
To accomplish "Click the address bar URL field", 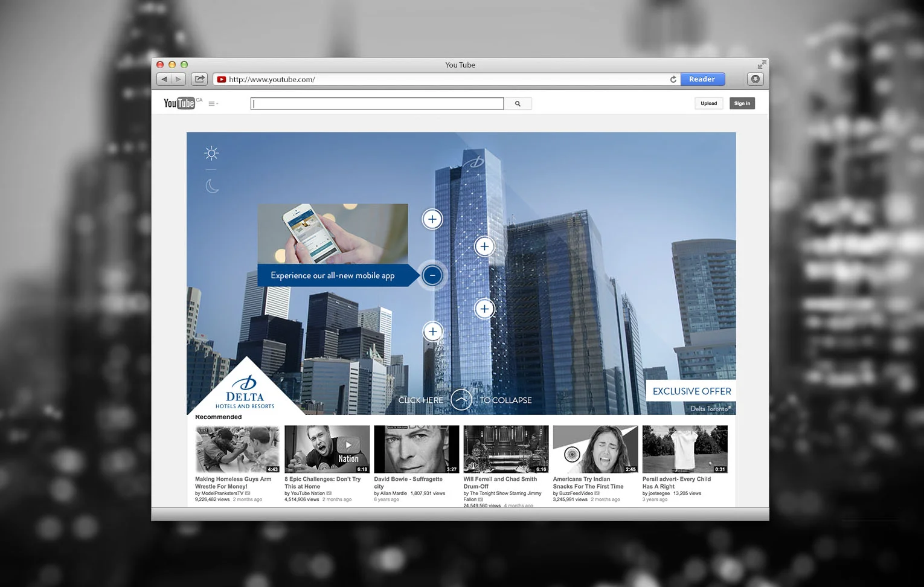I will tap(447, 79).
